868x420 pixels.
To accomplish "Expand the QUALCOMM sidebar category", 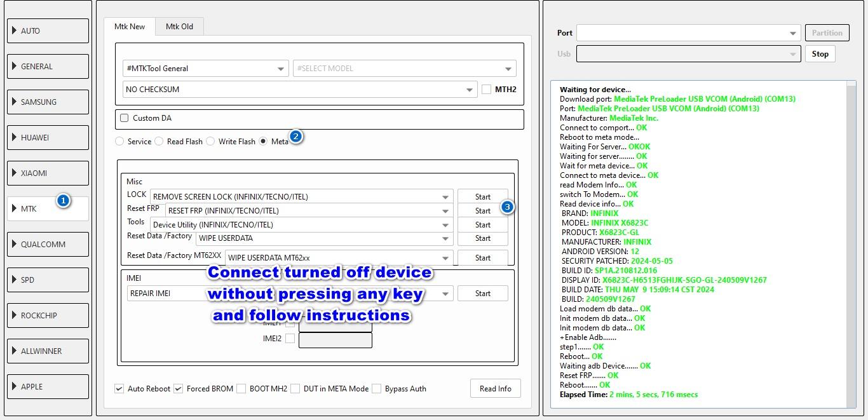I will pos(48,244).
